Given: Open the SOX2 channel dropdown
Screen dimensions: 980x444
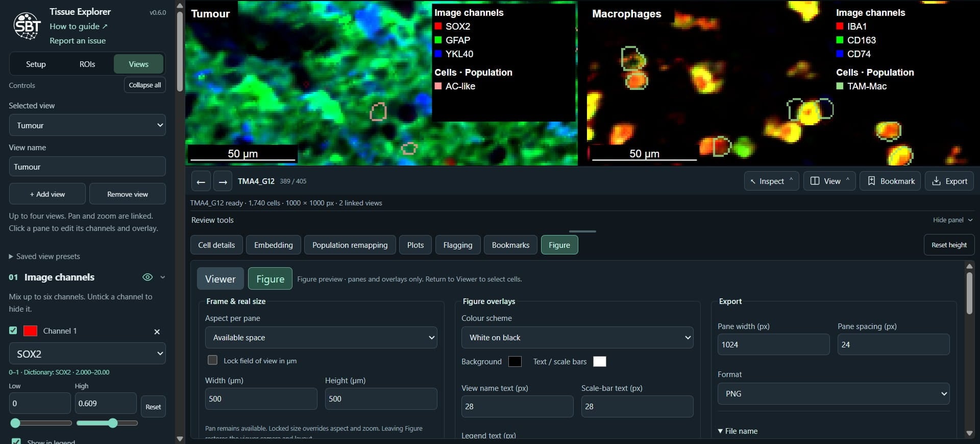Looking at the screenshot, I should (87, 354).
